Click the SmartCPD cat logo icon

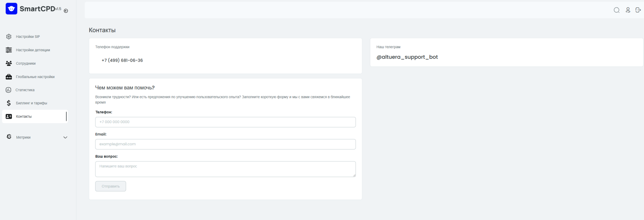tap(11, 9)
